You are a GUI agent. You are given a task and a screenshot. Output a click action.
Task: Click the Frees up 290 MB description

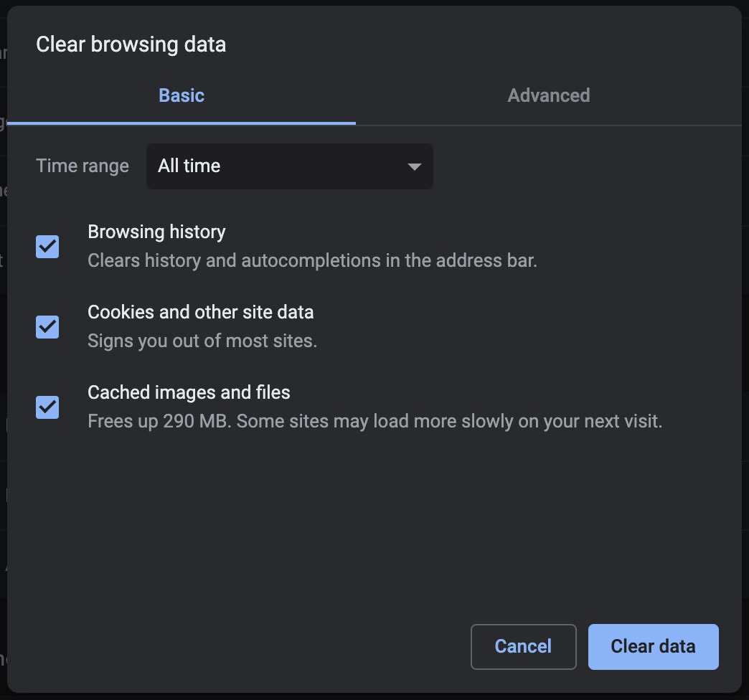374,421
